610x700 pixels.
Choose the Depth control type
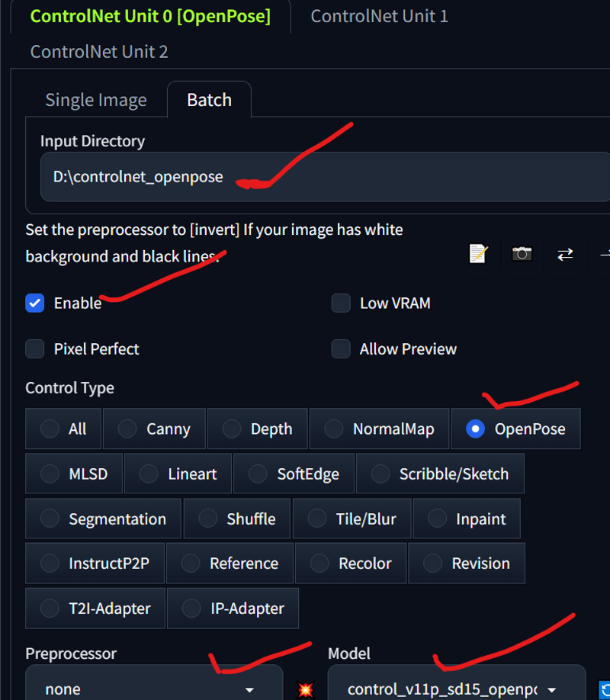click(x=257, y=429)
